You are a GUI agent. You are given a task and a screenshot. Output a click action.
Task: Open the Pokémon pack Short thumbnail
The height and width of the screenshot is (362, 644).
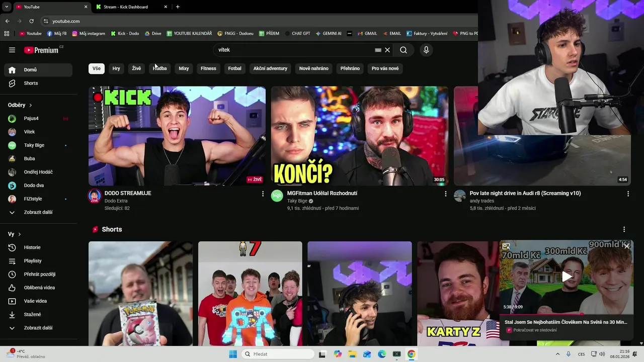point(140,294)
